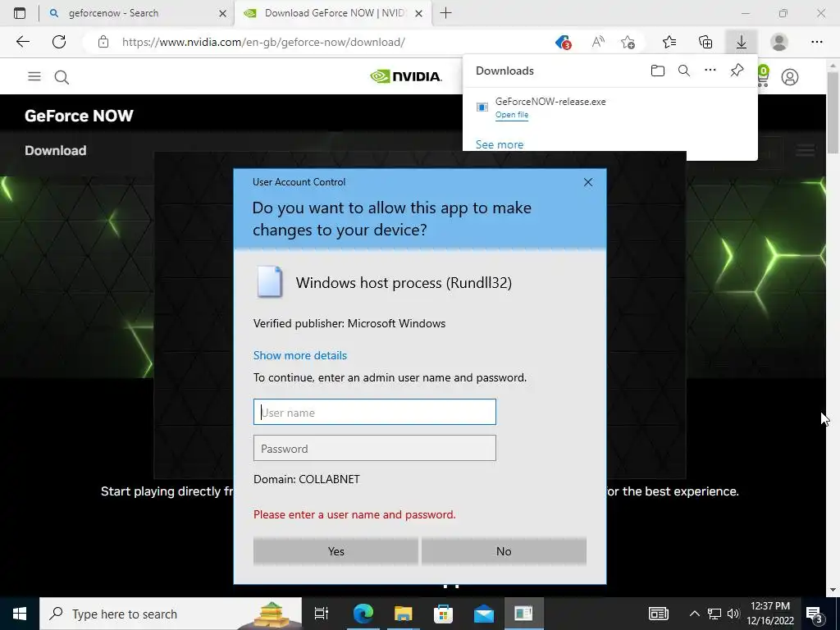Open NVIDIA account login icon
The height and width of the screenshot is (630, 840).
pyautogui.click(x=790, y=77)
